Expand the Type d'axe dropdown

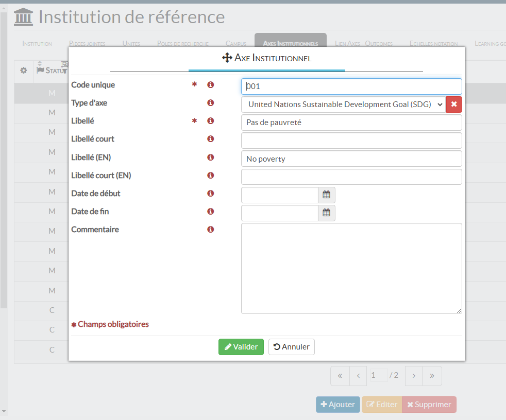click(x=343, y=104)
